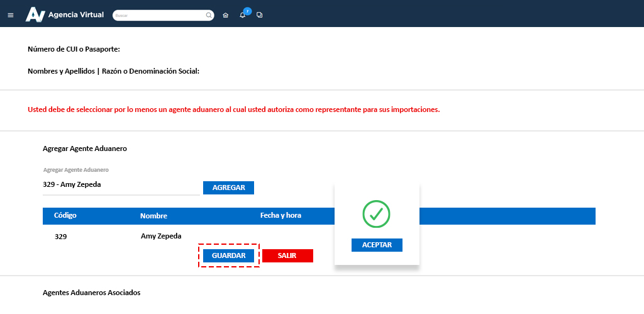This screenshot has height=314, width=644.
Task: Click the magnifier search icon
Action: coord(209,14)
